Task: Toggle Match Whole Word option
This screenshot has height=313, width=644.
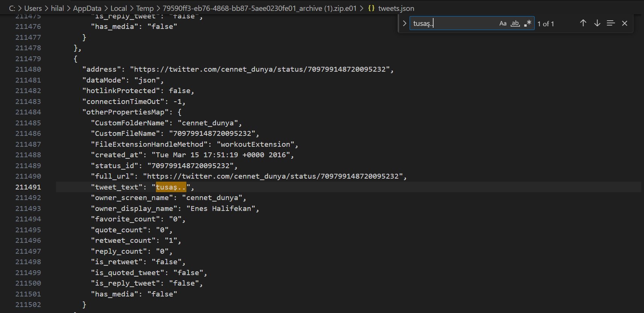Action: tap(515, 23)
